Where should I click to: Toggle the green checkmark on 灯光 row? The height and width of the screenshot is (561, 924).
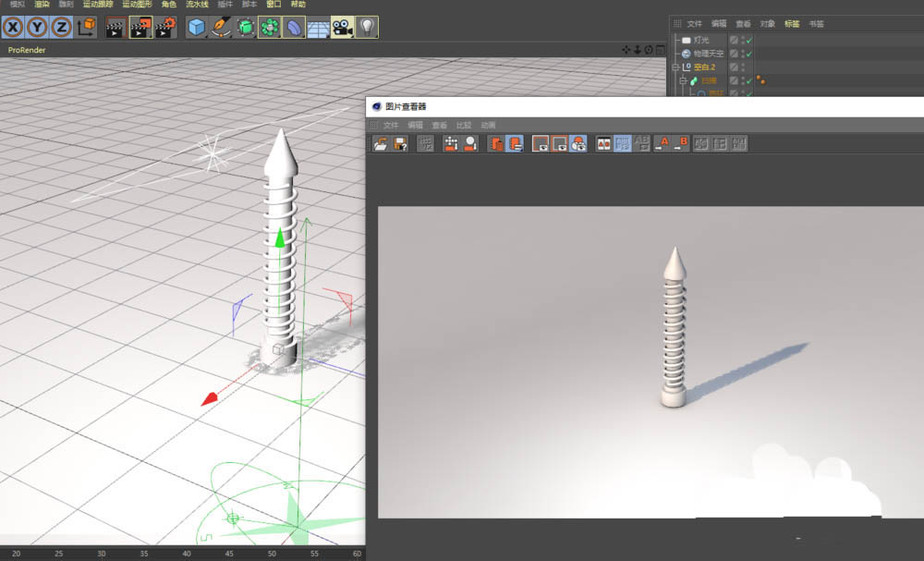coord(749,41)
